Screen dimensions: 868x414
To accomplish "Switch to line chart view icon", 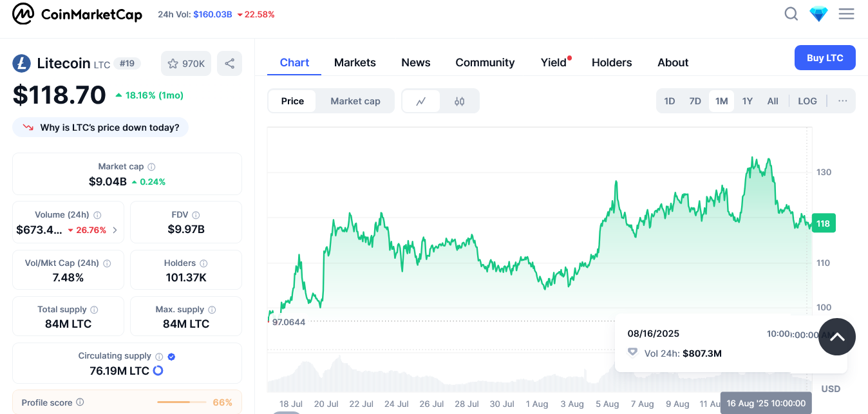I will [421, 101].
